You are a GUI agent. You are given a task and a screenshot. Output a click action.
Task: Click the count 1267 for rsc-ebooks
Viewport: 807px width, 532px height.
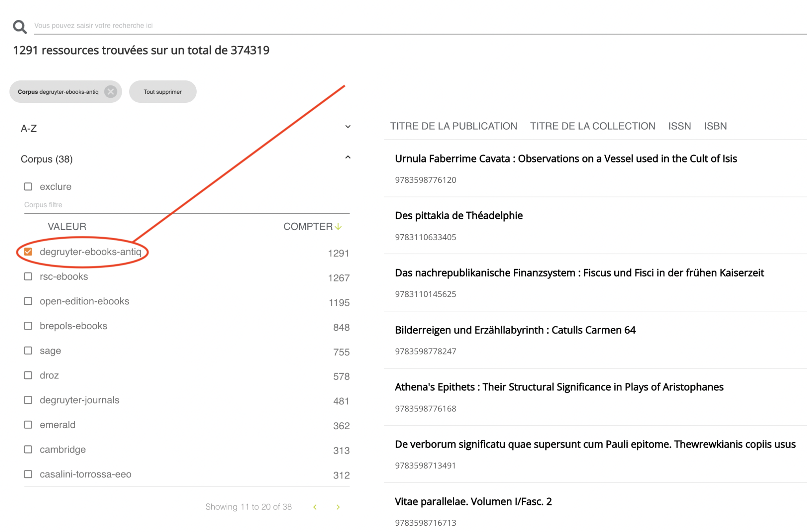coord(338,278)
